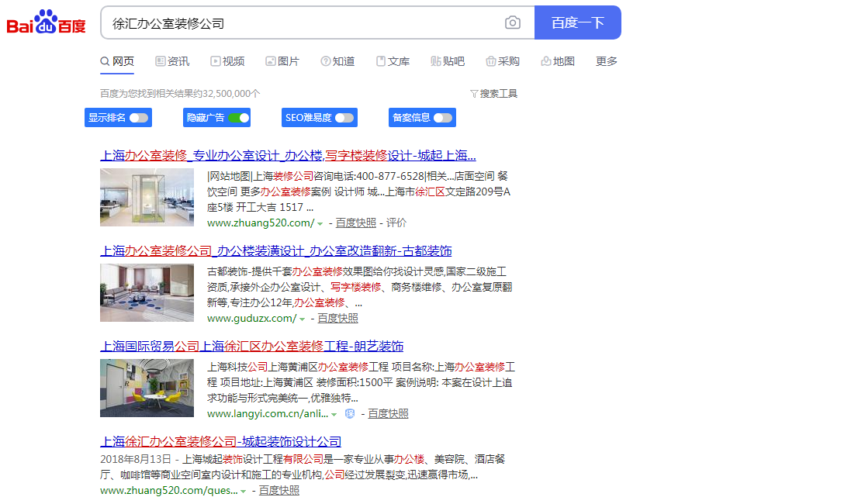Open 百度快照 for guduzx.com result

[x=337, y=318]
